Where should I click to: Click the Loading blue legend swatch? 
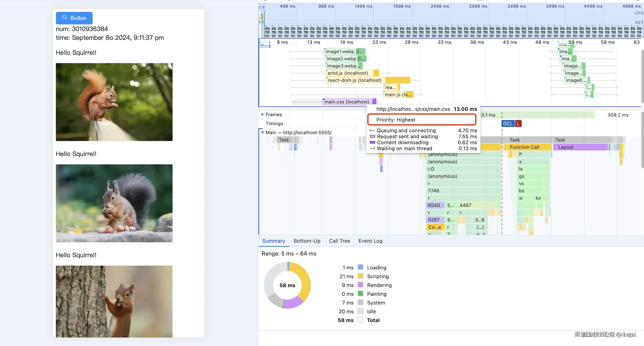360,267
